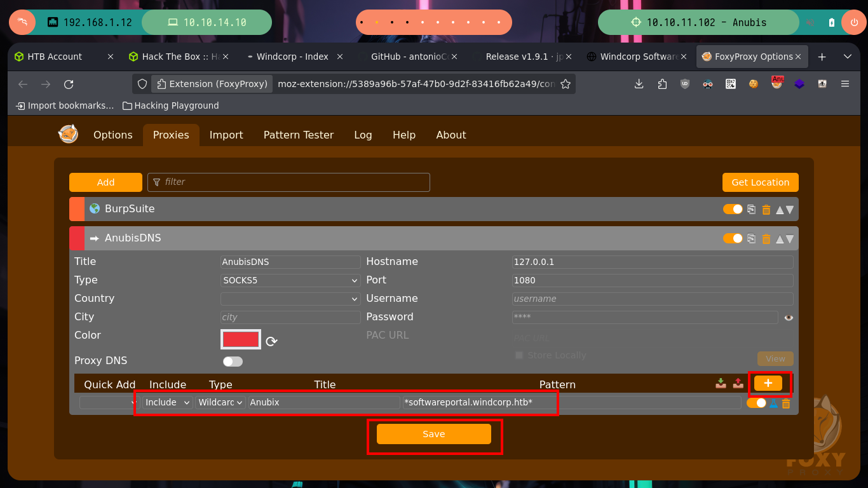Open the Pattern Tester tab
The image size is (868, 488).
tap(299, 135)
